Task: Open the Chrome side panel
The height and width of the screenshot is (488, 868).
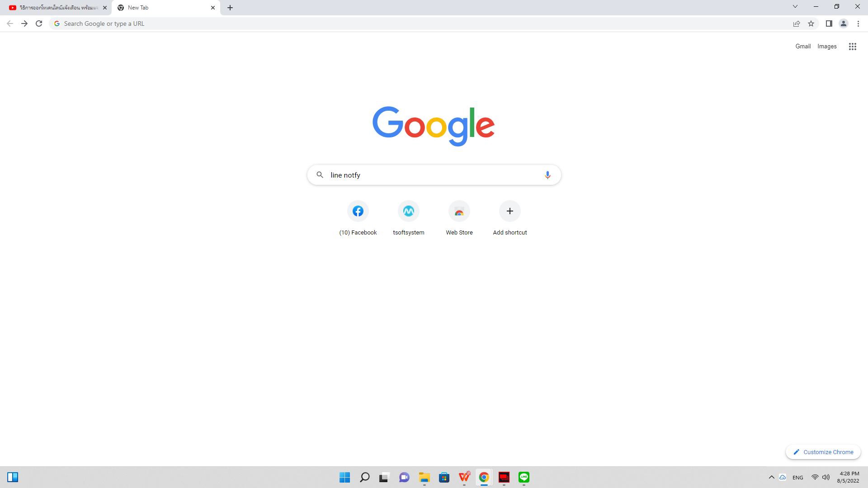Action: pos(829,23)
